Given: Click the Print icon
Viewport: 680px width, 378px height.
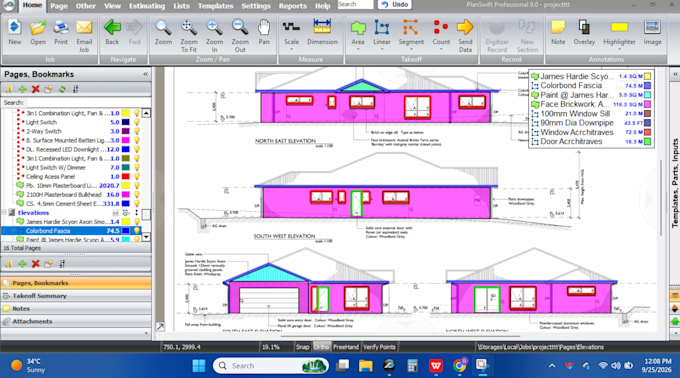Looking at the screenshot, I should click(x=61, y=33).
